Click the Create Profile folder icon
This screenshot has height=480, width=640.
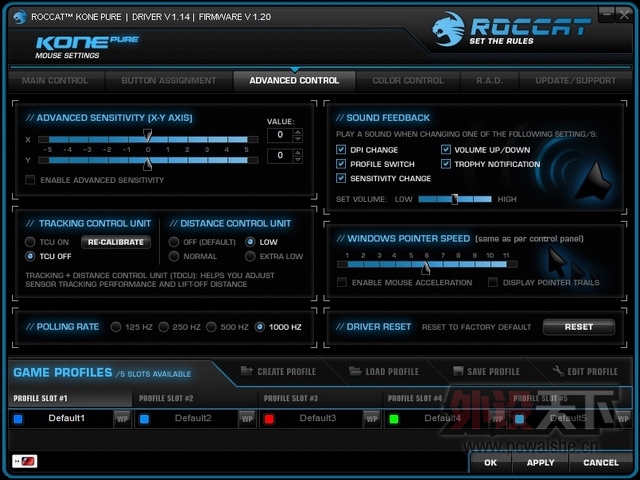click(247, 371)
